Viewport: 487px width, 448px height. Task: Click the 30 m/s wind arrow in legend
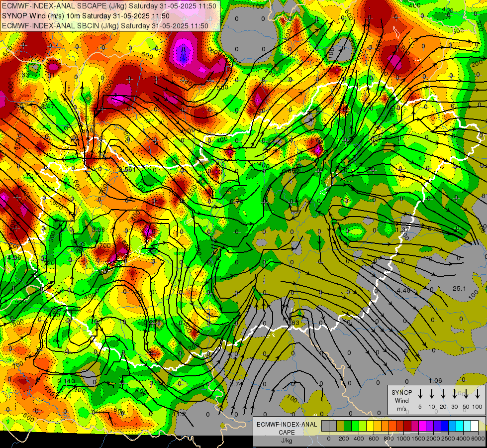pyautogui.click(x=454, y=393)
